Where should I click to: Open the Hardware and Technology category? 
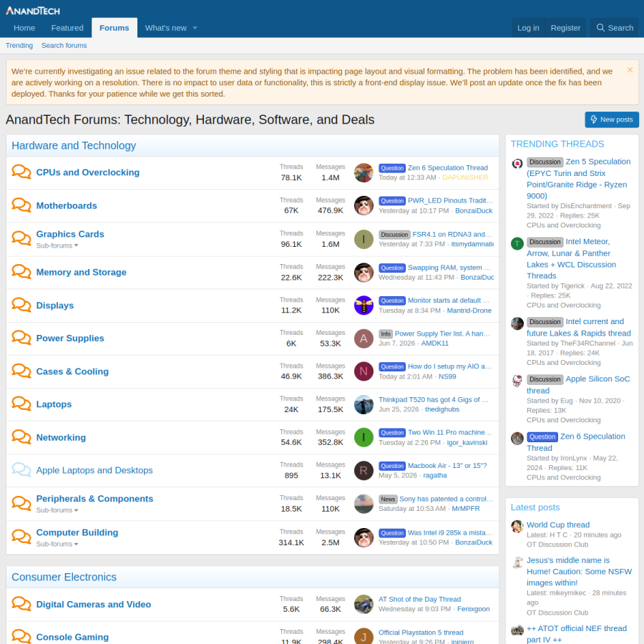pos(74,145)
